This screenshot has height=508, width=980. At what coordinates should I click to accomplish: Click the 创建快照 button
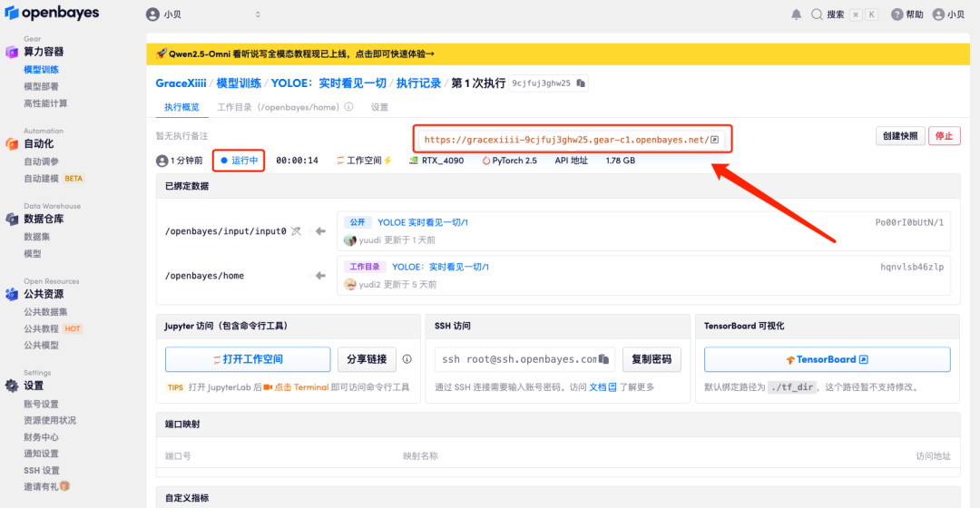pyautogui.click(x=900, y=135)
